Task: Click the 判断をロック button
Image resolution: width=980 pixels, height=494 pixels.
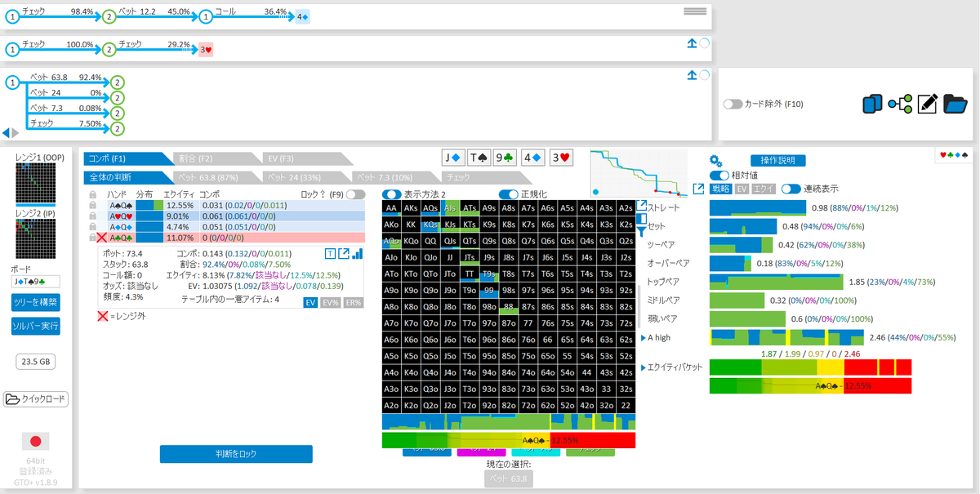Action: tap(236, 454)
